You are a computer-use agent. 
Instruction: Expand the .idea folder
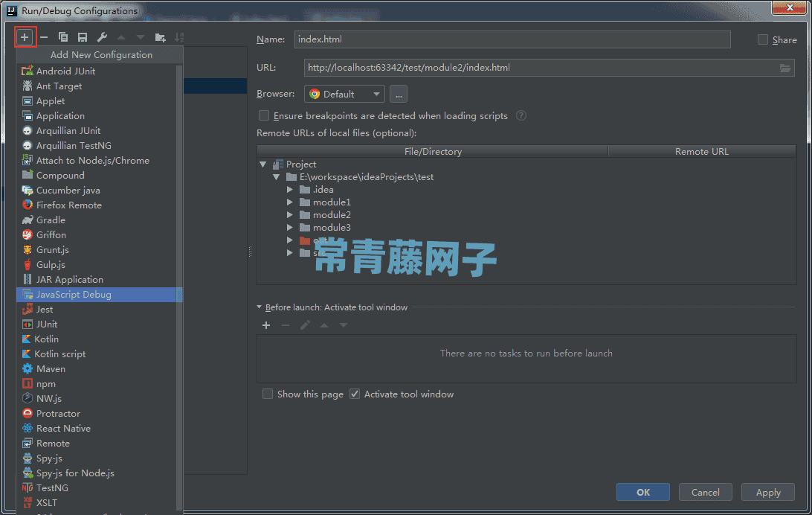click(290, 190)
